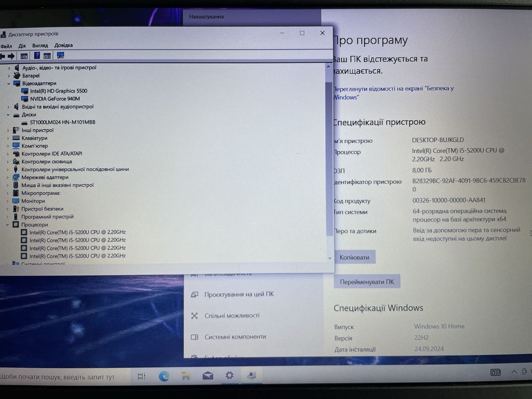Open the Файл menu
This screenshot has height=399, width=532.
click(x=6, y=46)
